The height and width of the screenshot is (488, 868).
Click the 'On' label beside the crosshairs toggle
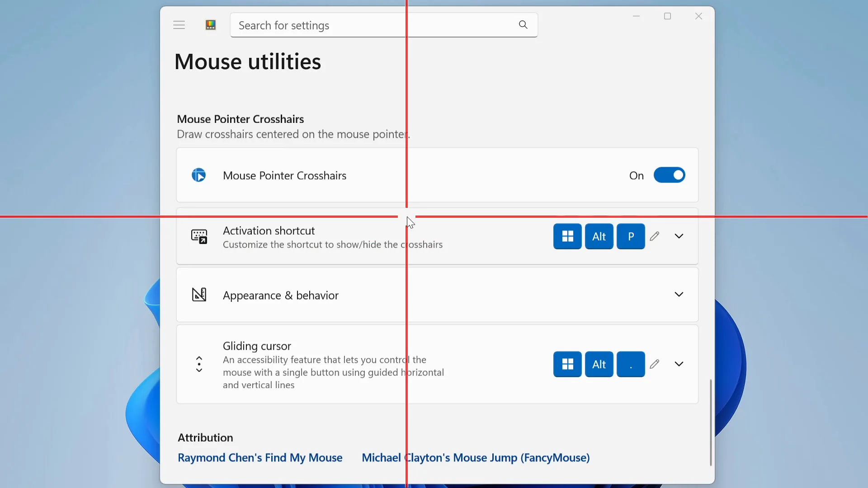click(637, 176)
